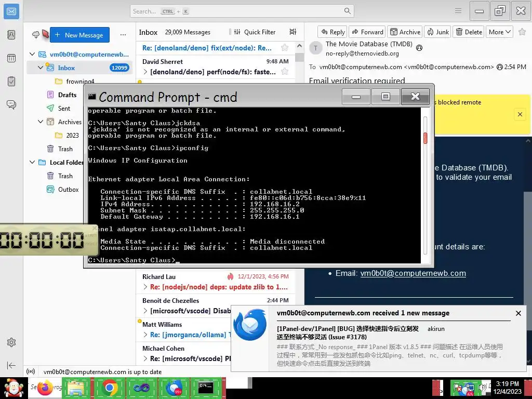Archive the open message
The height and width of the screenshot is (399, 532).
(405, 32)
